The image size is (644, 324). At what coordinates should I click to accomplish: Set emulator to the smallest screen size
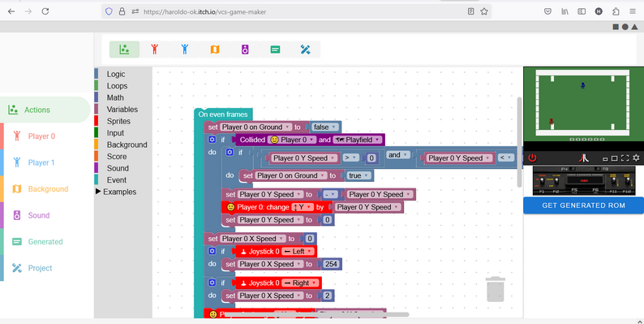605,158
